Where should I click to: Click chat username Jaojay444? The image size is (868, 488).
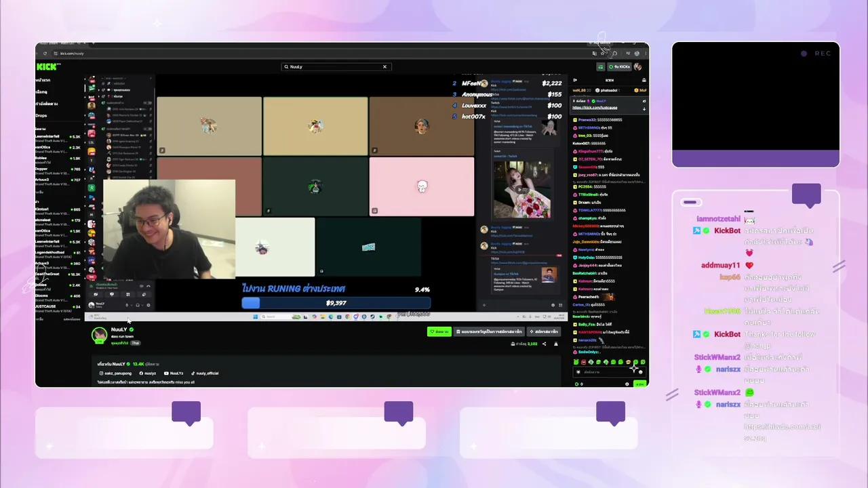(x=587, y=266)
